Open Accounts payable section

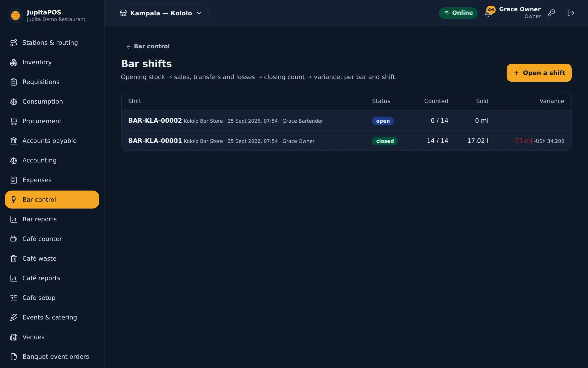[52, 141]
